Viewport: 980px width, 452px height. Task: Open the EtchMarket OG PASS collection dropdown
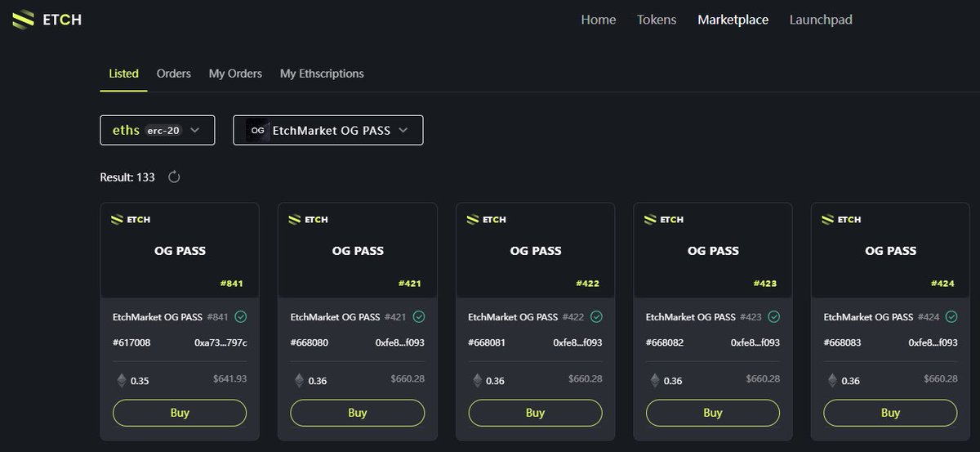(x=328, y=130)
